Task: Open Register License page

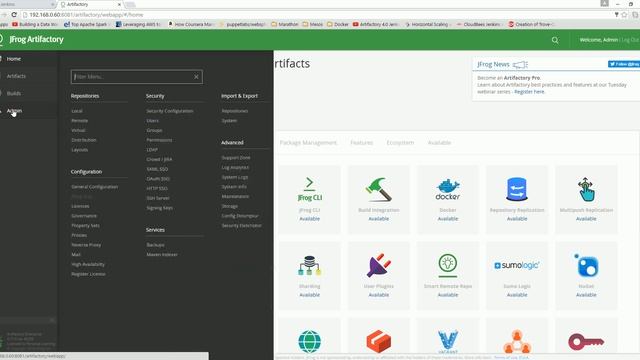Action: (88, 274)
